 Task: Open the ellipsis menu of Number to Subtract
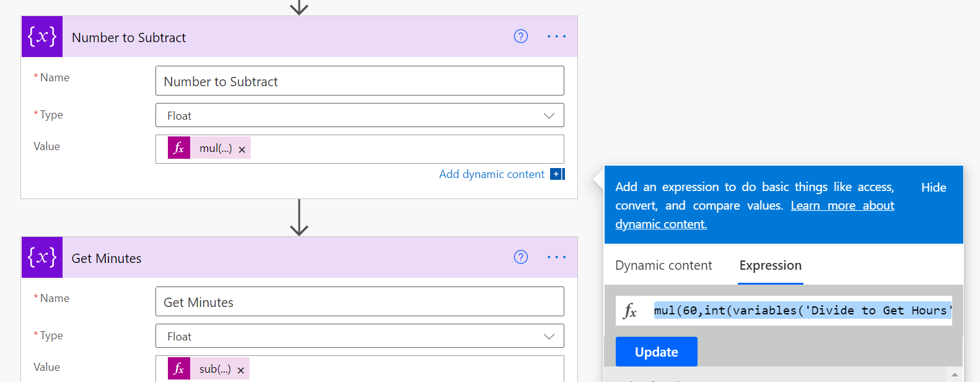pos(556,37)
